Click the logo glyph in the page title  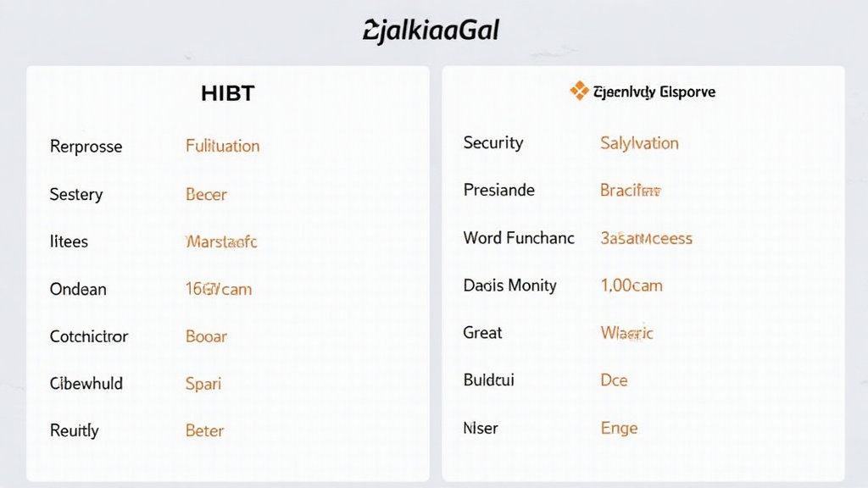point(370,31)
